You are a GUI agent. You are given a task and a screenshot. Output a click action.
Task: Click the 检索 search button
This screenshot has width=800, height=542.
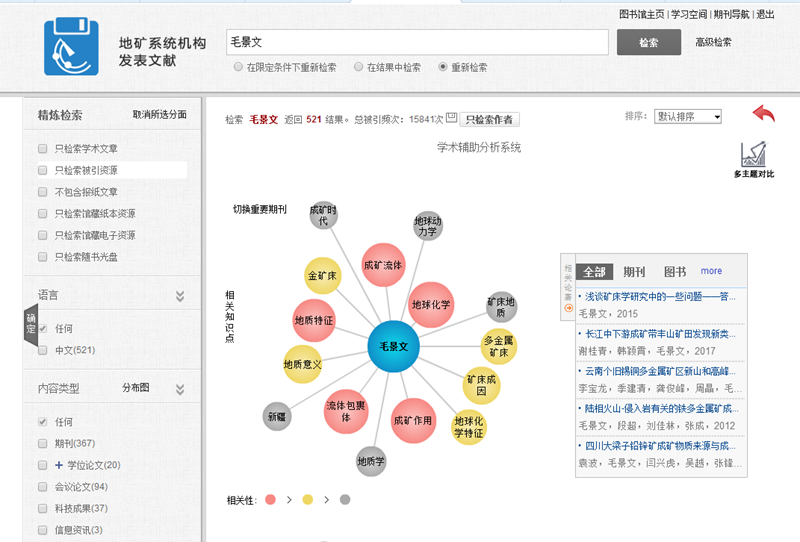click(x=648, y=43)
